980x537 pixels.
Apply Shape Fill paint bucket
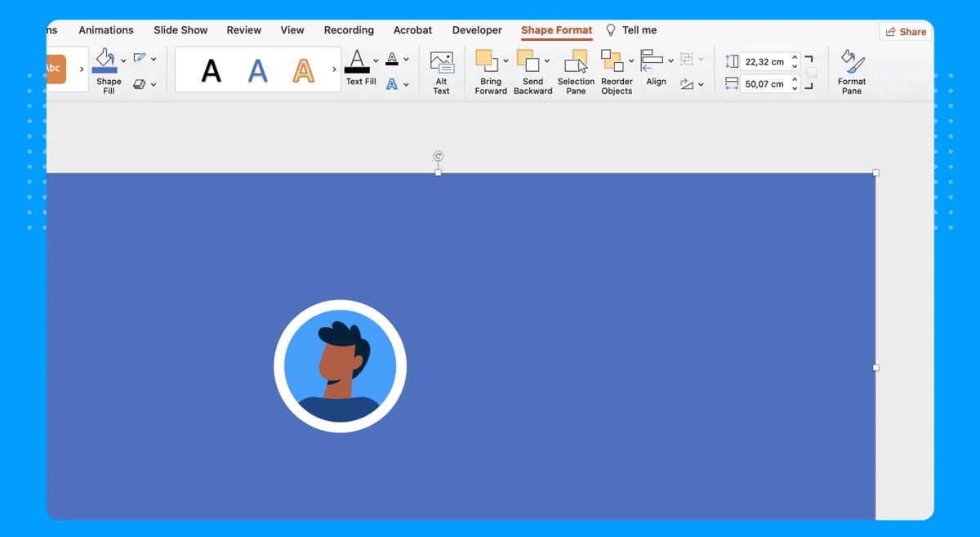pyautogui.click(x=105, y=60)
